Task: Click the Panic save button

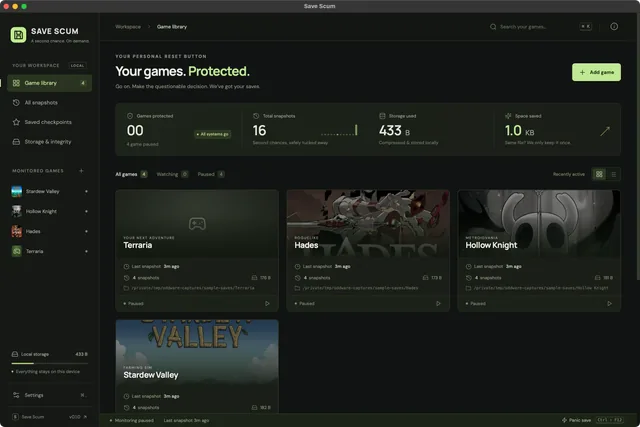Action: point(592,420)
